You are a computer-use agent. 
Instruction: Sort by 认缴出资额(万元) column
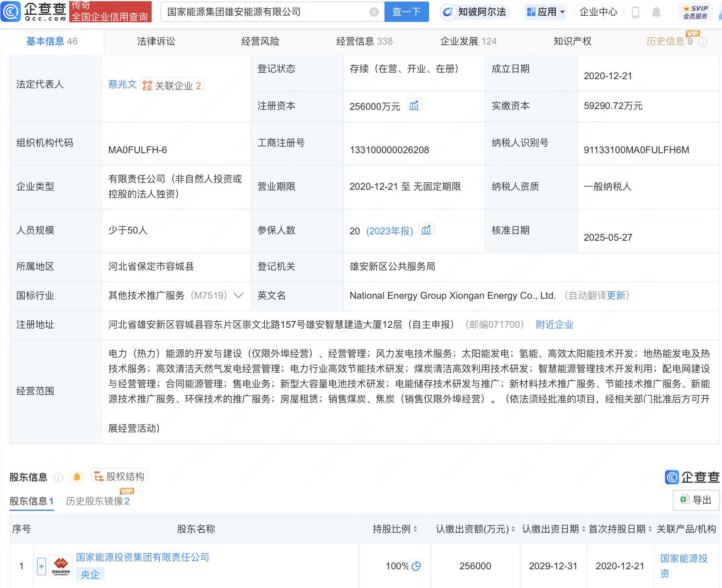tap(513, 529)
